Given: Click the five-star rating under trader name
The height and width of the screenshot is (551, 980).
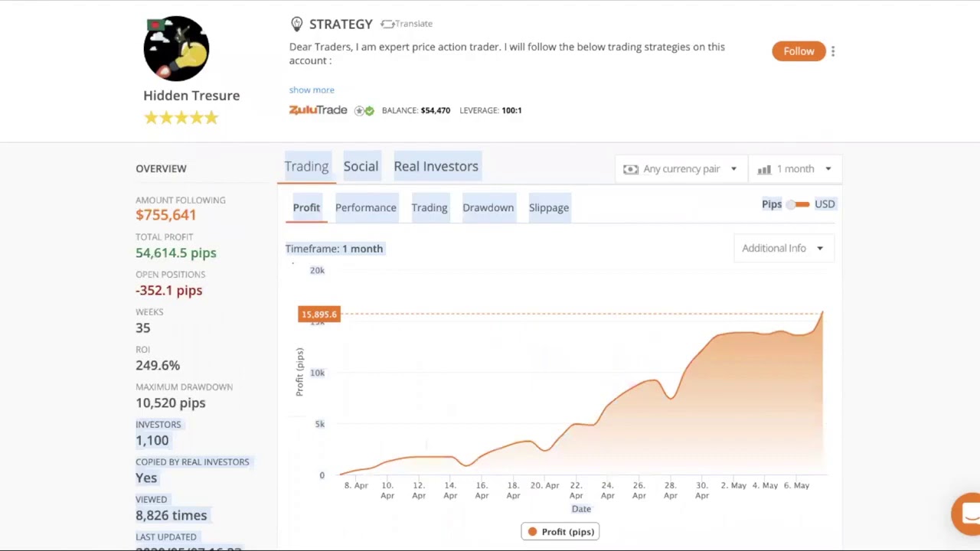Looking at the screenshot, I should coord(181,117).
